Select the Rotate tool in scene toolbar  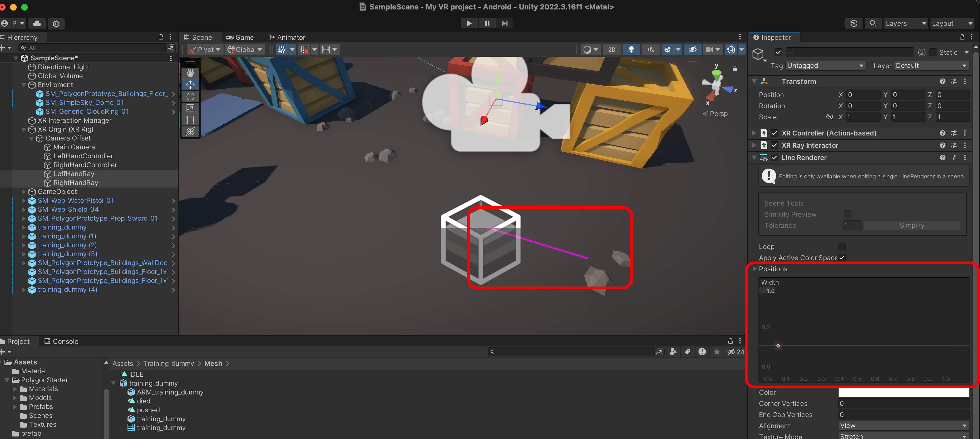190,96
